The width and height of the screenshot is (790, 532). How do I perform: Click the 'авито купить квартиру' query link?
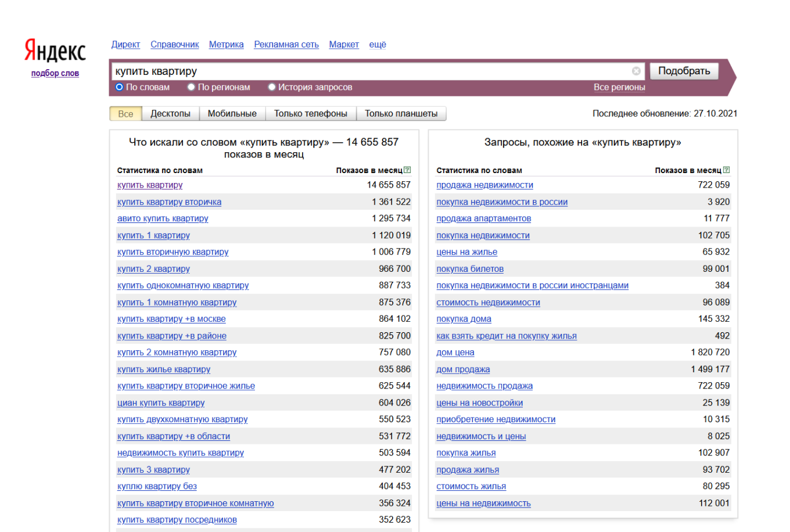(x=163, y=218)
